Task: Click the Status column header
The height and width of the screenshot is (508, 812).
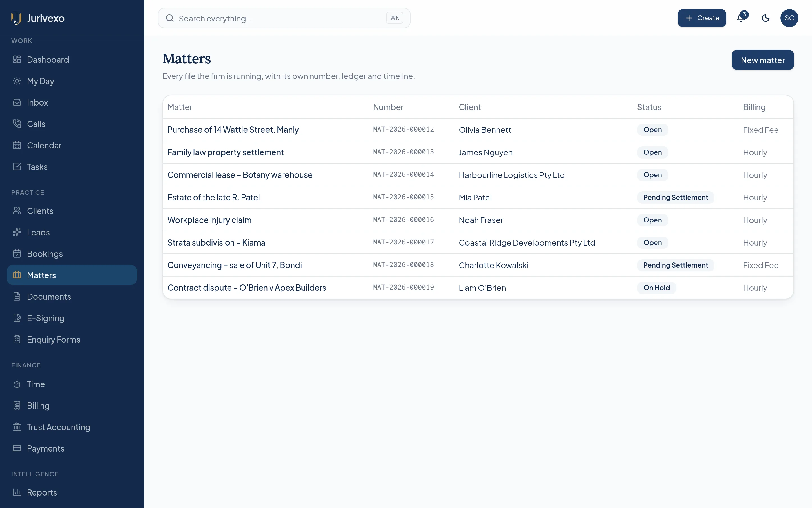Action: tap(649, 107)
